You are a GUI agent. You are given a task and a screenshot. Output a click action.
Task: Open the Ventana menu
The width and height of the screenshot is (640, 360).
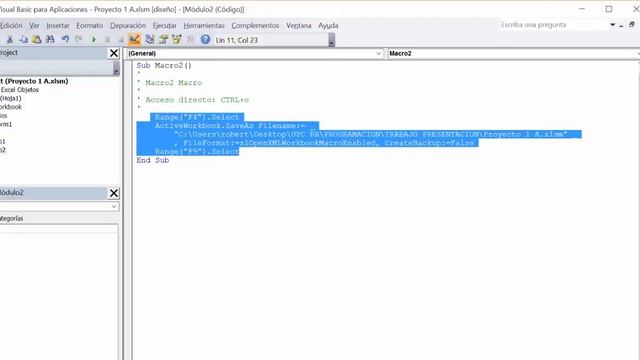pyautogui.click(x=299, y=25)
